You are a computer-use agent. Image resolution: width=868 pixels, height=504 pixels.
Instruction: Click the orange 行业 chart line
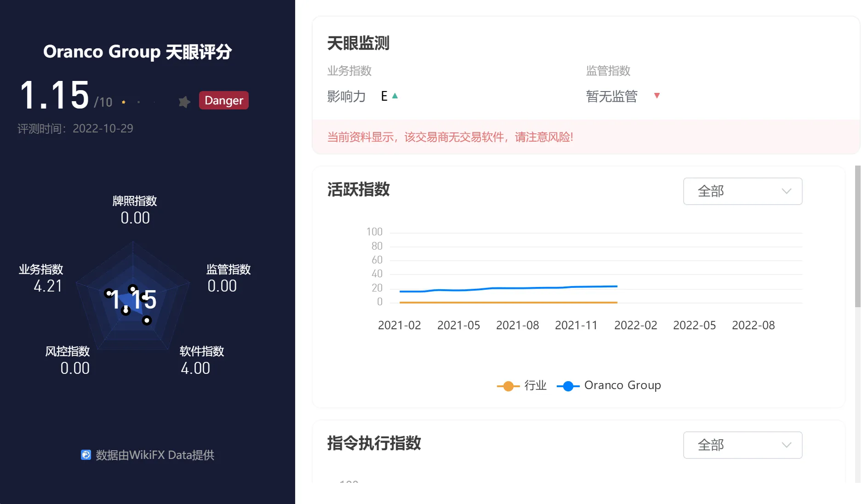[x=508, y=302]
